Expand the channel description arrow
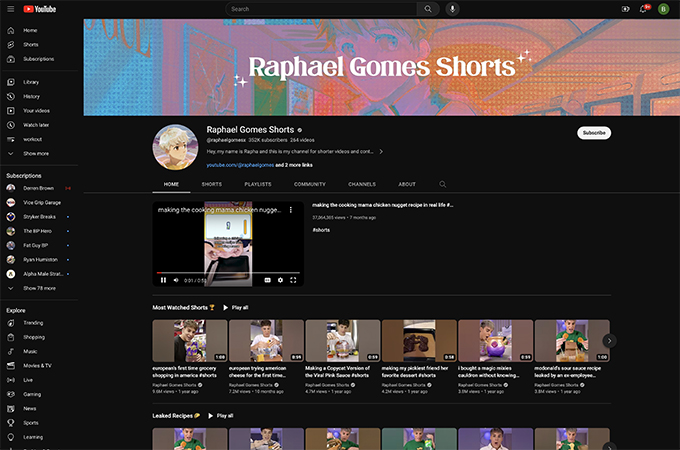Viewport: 680px width, 450px height. (381, 152)
